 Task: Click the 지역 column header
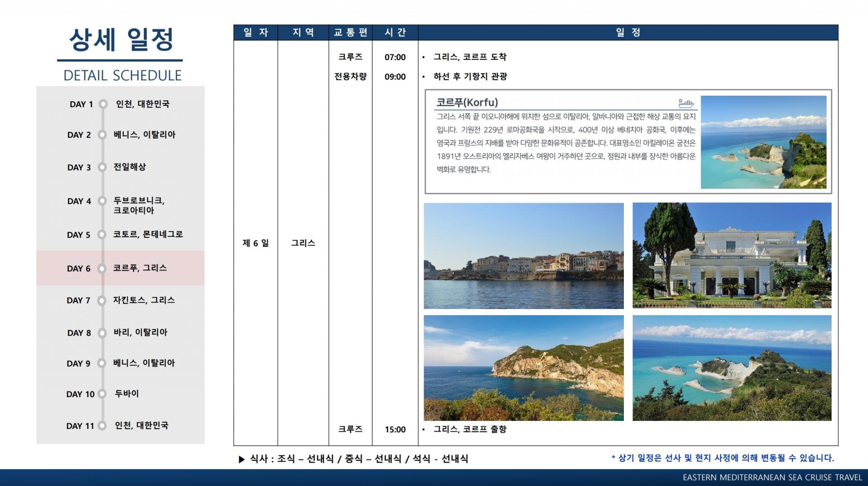(x=303, y=33)
